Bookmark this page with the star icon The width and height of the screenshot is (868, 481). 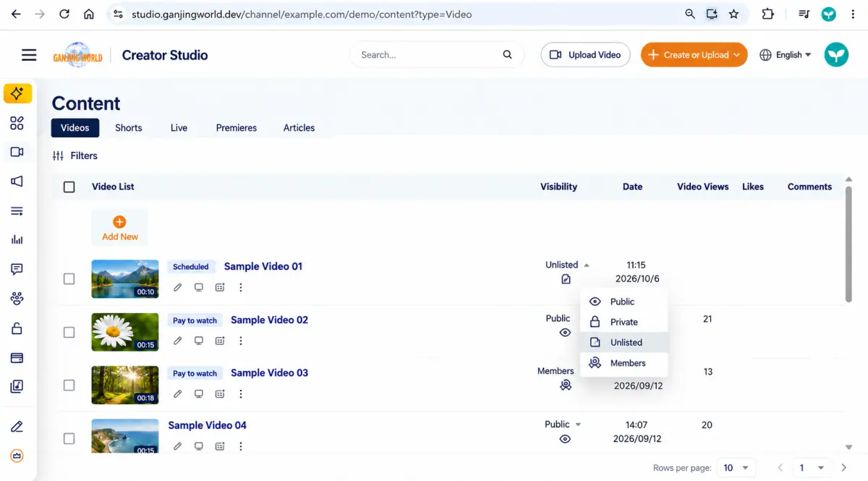tap(733, 14)
